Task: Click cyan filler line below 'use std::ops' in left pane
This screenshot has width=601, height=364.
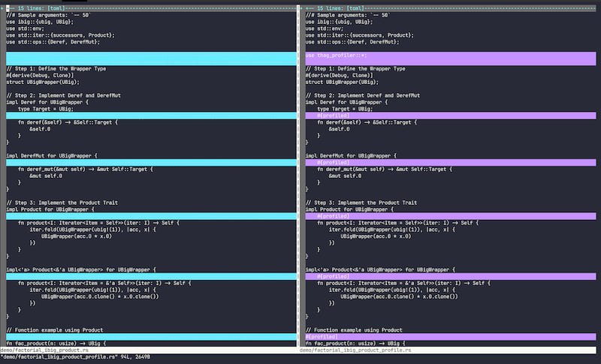Action: coord(150,56)
